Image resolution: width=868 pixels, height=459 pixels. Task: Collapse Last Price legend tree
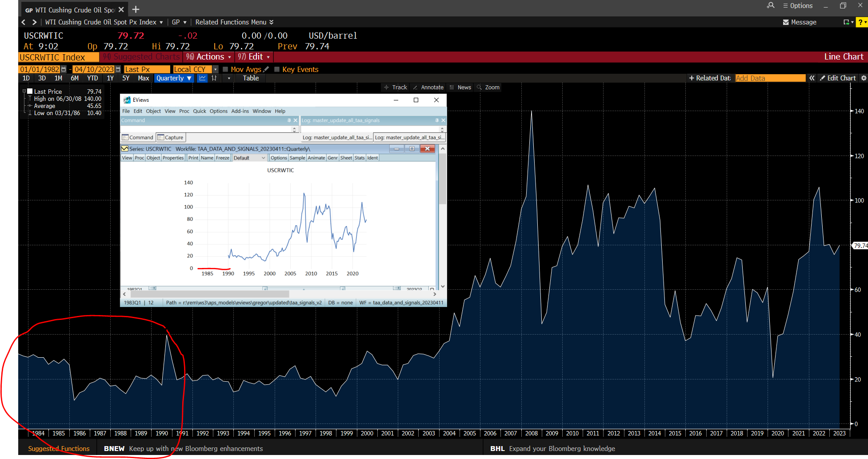click(24, 92)
